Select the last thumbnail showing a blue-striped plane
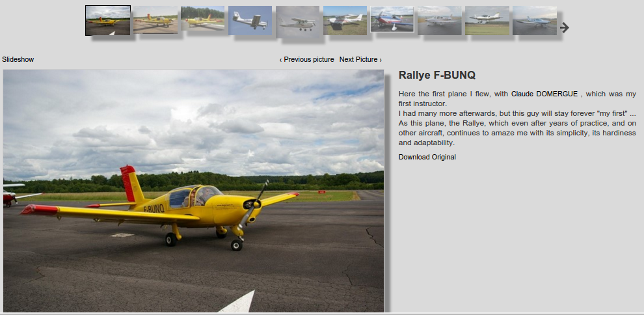The height and width of the screenshot is (315, 644). 534,20
